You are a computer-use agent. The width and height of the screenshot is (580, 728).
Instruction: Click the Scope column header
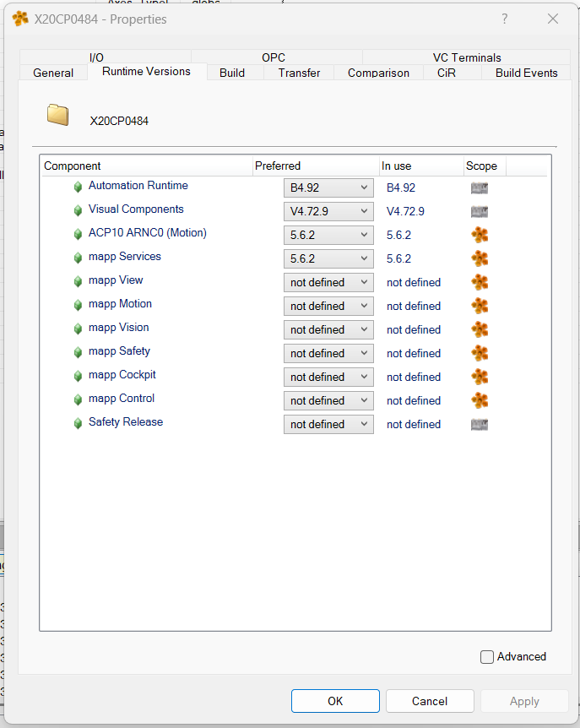(485, 166)
